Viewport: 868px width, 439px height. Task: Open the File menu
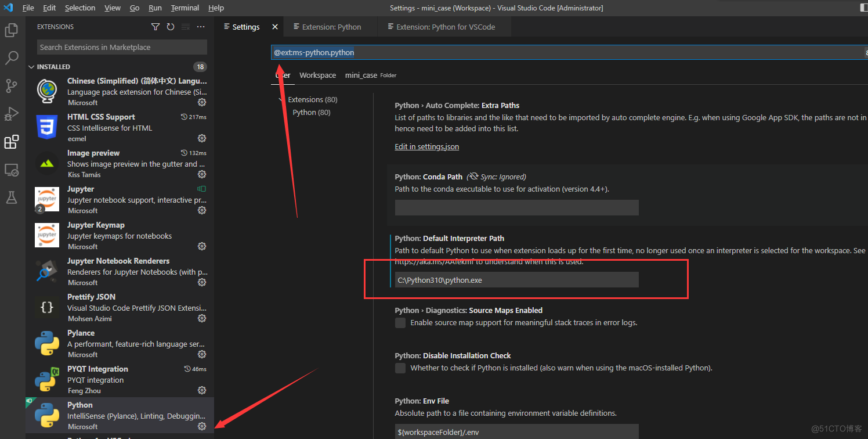(x=28, y=8)
